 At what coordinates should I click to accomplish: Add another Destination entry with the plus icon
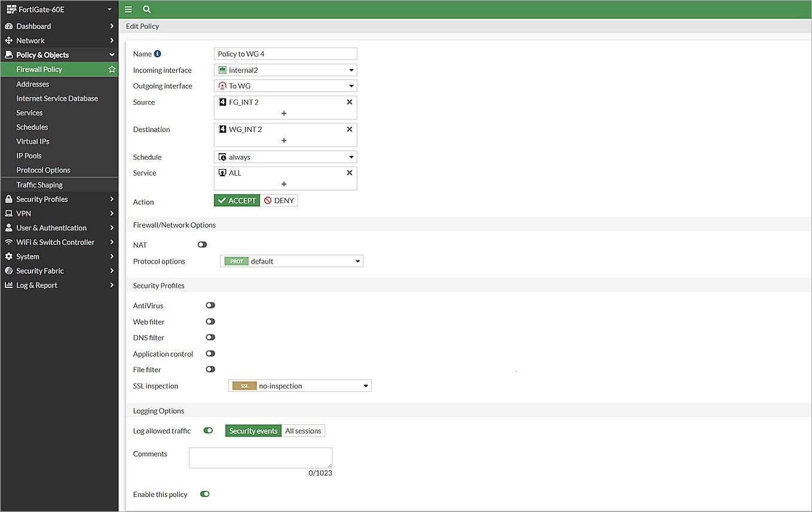[x=284, y=141]
